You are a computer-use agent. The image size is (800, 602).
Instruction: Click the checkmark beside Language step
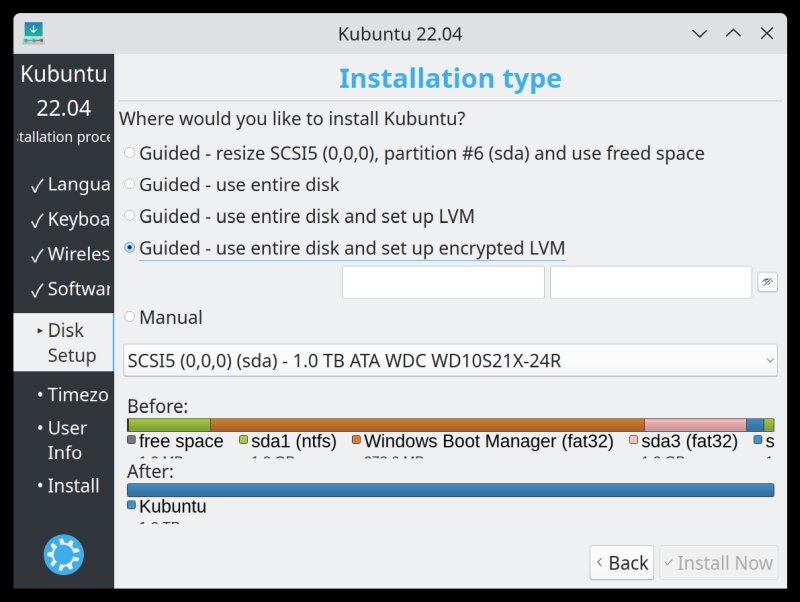tap(35, 184)
